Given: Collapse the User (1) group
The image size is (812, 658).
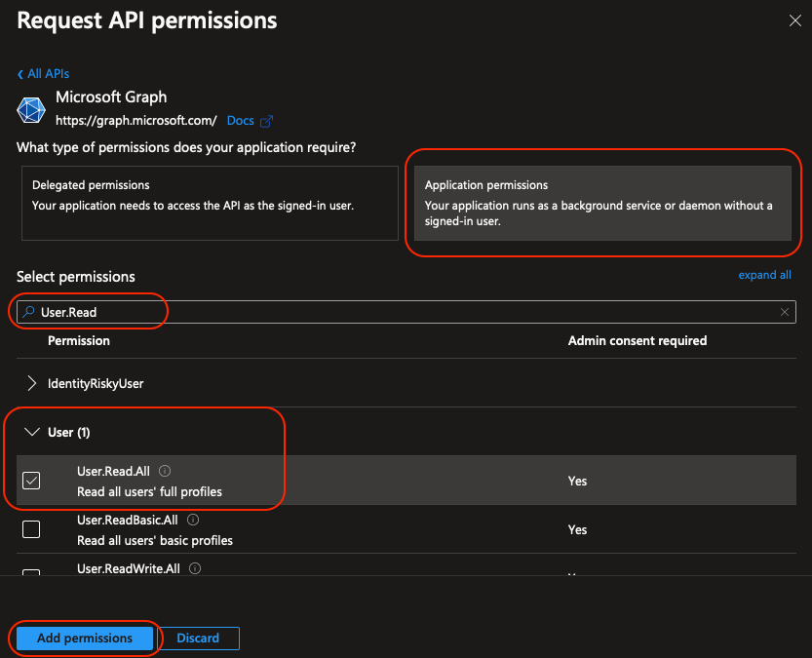Looking at the screenshot, I should [32, 432].
